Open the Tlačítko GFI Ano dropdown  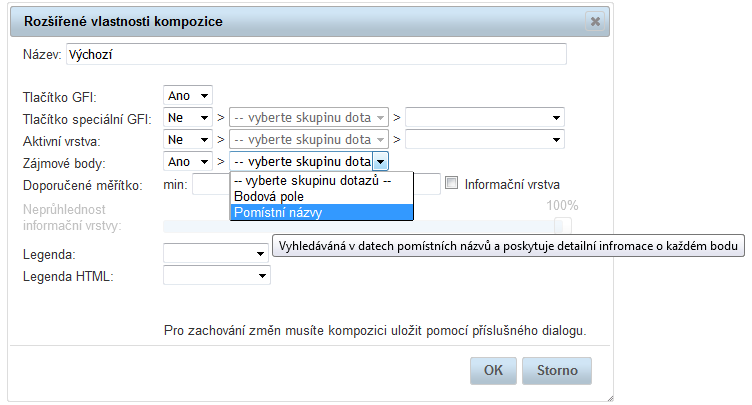pos(188,95)
